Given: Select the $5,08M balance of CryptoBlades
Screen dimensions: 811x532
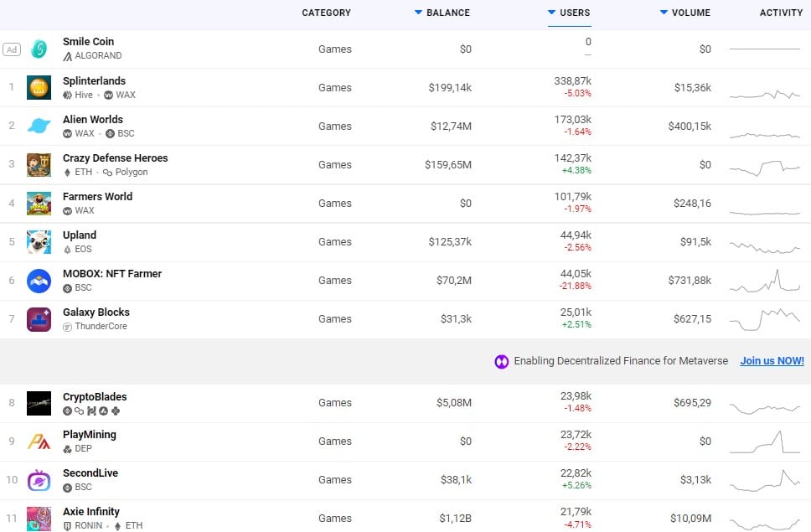Looking at the screenshot, I should pos(454,403).
